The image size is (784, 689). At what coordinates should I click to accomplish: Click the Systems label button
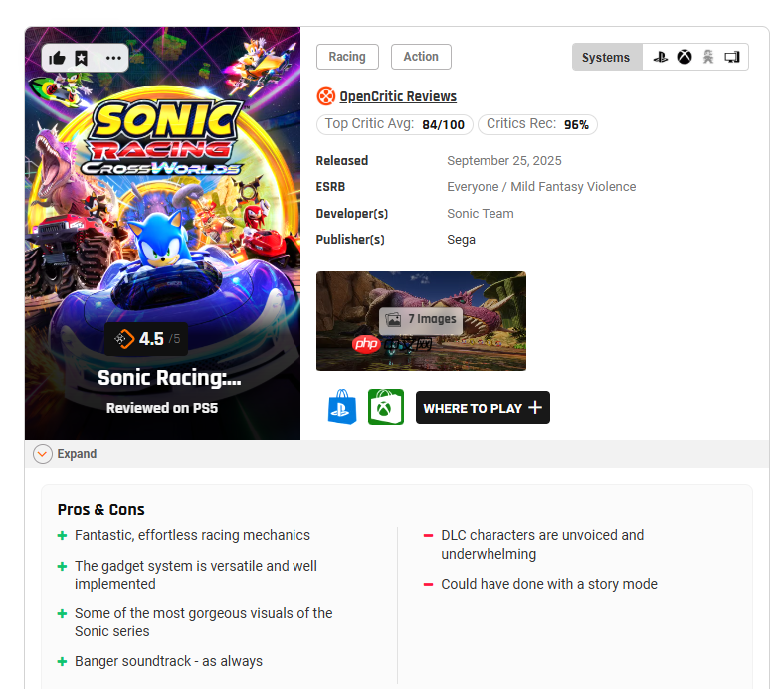[x=606, y=58]
